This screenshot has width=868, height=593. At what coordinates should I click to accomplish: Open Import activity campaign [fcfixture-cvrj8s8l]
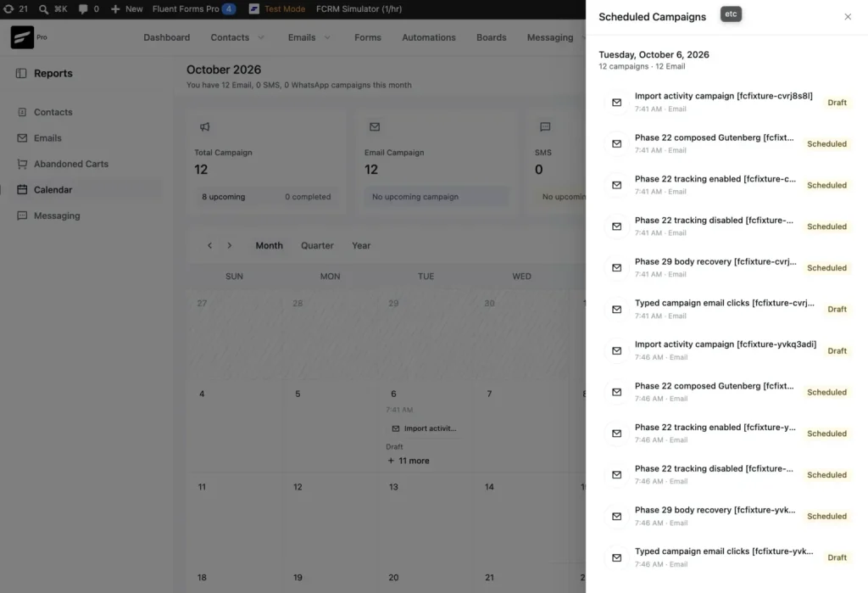point(726,102)
